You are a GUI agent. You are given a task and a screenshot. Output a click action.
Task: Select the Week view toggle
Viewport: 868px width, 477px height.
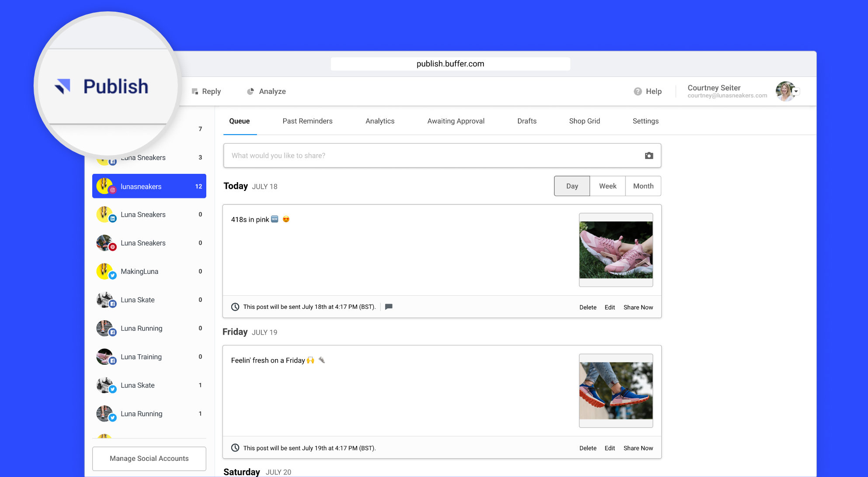607,186
